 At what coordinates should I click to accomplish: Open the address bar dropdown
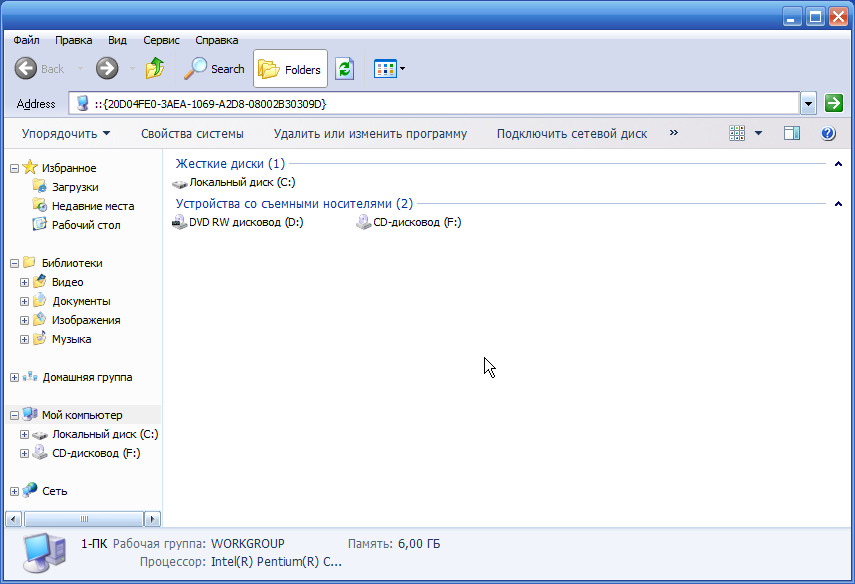pyautogui.click(x=808, y=103)
